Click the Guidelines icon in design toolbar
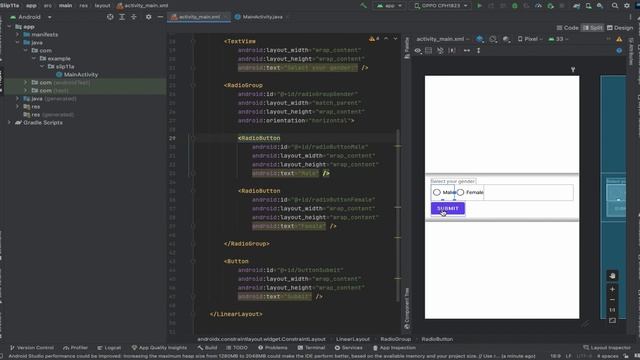Screen dimensions: 640x360 [x=452, y=51]
